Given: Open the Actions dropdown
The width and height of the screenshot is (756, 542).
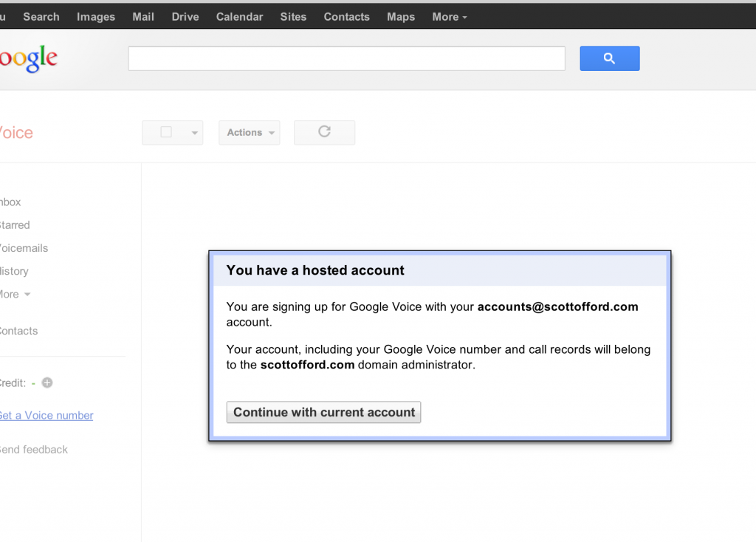Looking at the screenshot, I should [250, 133].
